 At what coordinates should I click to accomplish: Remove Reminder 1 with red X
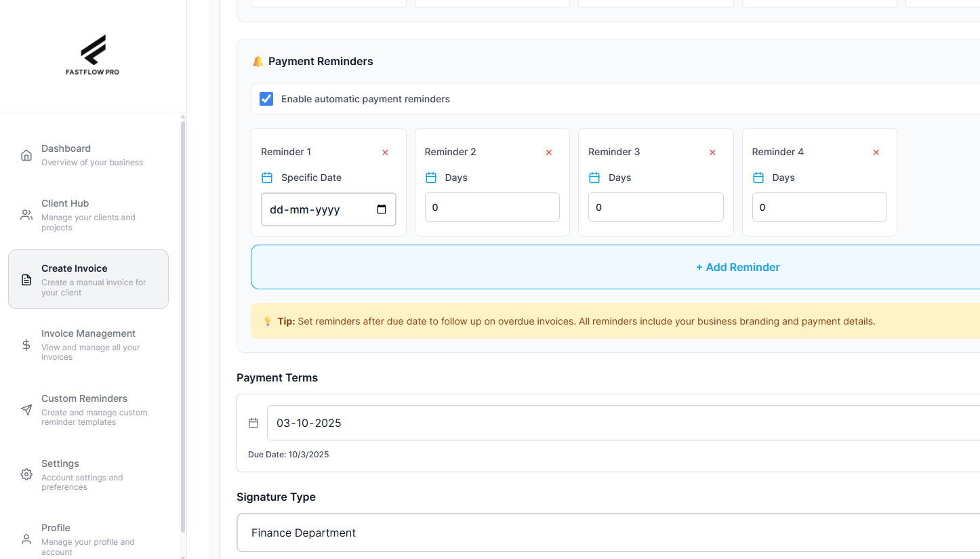click(385, 152)
